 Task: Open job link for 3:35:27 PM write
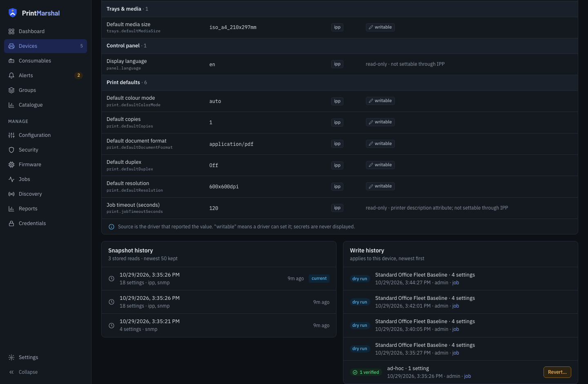click(456, 353)
